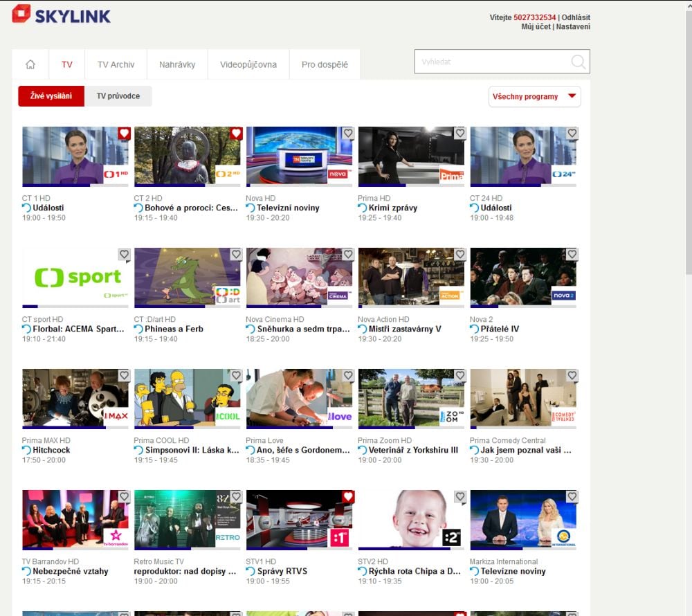Viewport: 692px width, 616px height.
Task: Favorite the CT sport HD channel
Action: click(125, 254)
